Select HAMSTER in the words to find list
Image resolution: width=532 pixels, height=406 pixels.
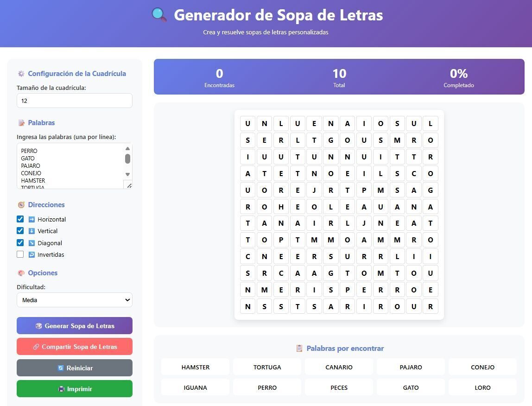(196, 368)
